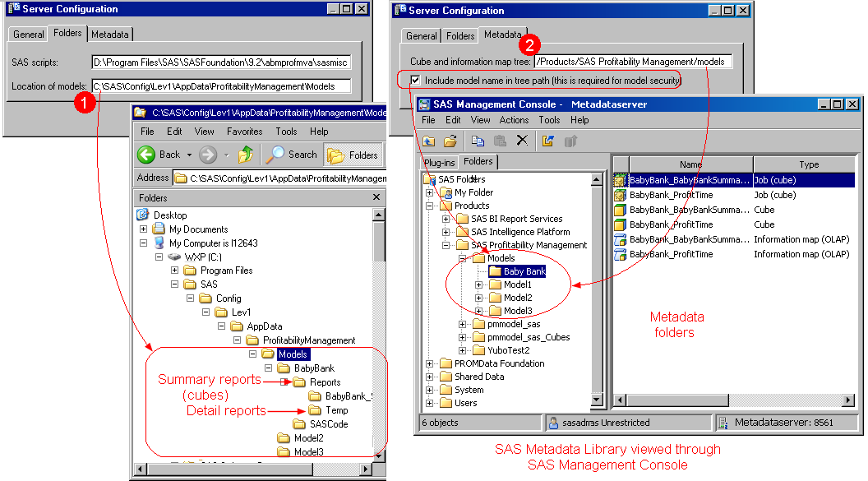The width and height of the screenshot is (868, 481).
Task: Toggle Include model name in tree path
Action: (415, 81)
